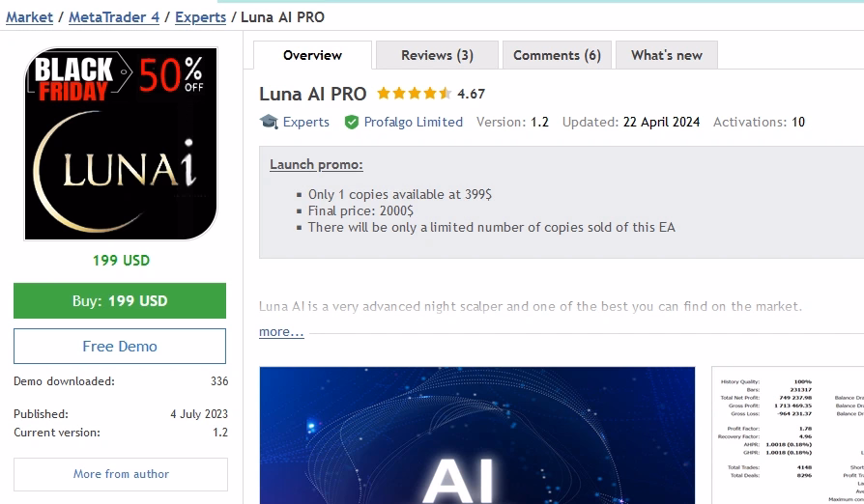Click the star rating icons

[415, 94]
